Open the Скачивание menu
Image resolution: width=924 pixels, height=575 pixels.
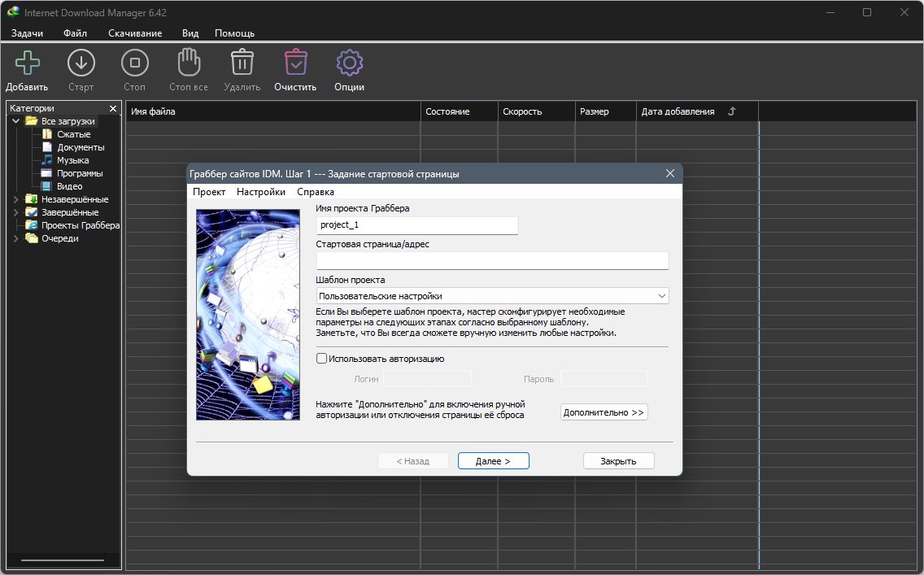135,33
